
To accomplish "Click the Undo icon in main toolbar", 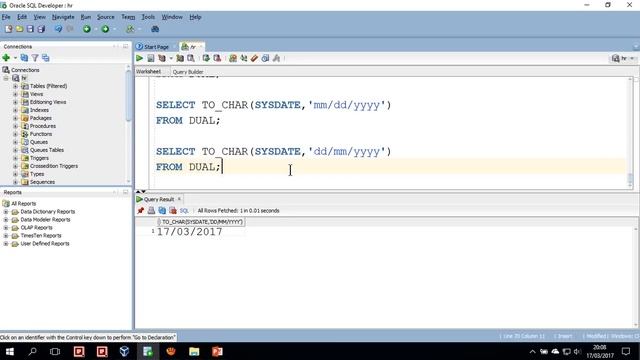I will [x=58, y=29].
